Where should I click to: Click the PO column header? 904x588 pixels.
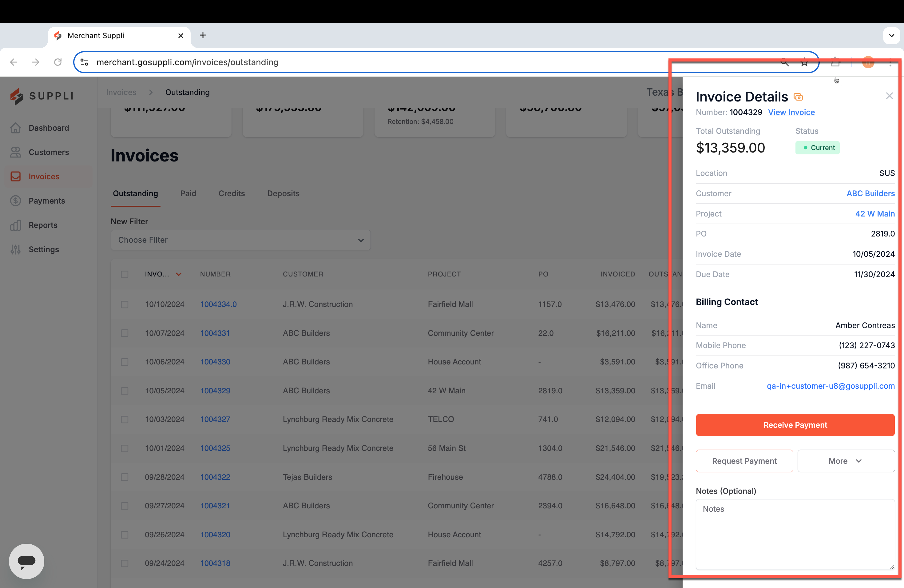(x=543, y=274)
